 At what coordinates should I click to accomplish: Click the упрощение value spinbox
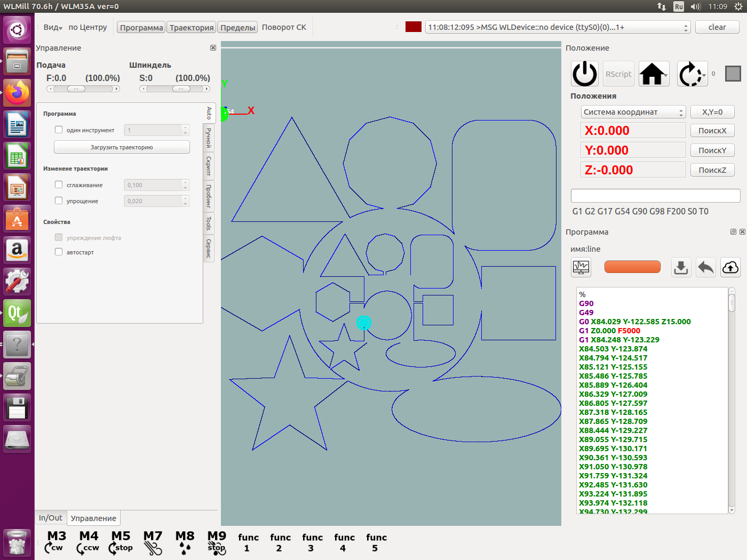pos(157,201)
